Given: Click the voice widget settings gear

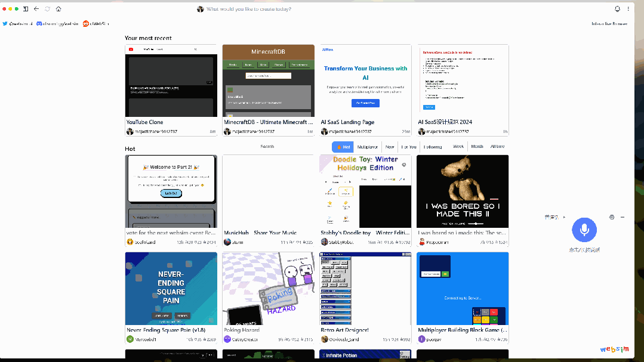Looking at the screenshot, I should [612, 217].
